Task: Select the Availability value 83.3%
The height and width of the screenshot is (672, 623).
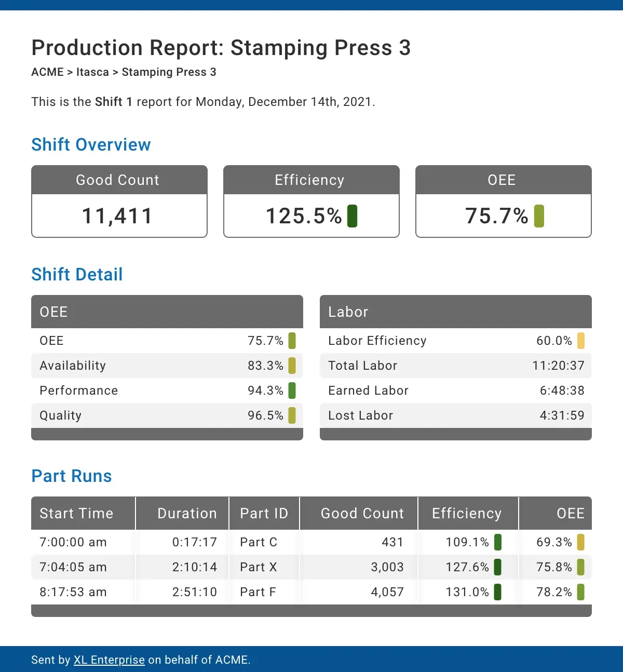Action: [265, 366]
